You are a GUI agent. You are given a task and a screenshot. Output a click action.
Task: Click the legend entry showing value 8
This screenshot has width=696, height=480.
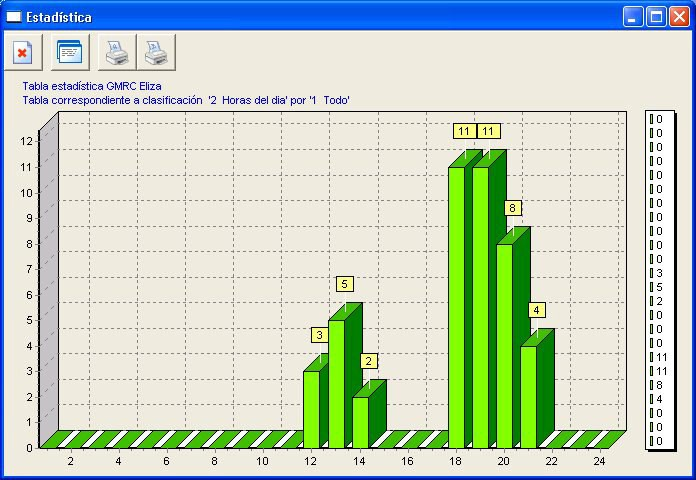656,385
